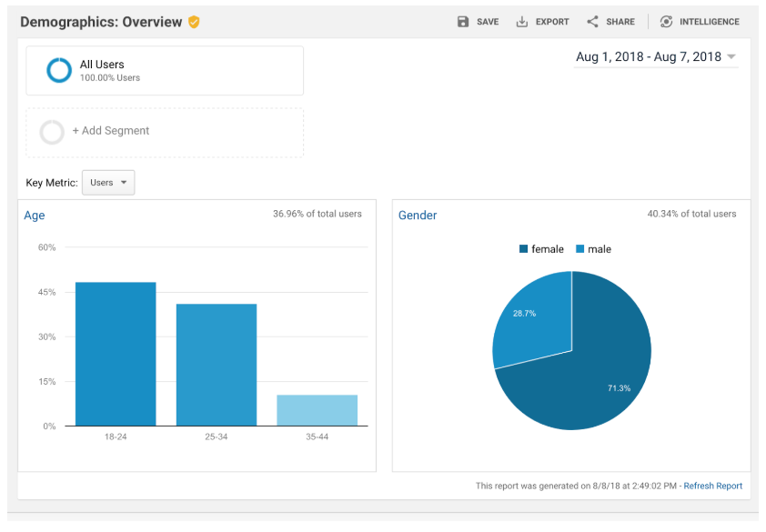Click the Share icon in toolbar
The image size is (766, 532).
point(592,22)
